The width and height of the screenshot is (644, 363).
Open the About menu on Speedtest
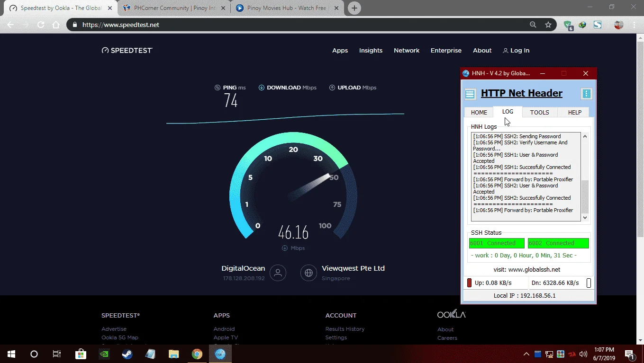pyautogui.click(x=482, y=51)
